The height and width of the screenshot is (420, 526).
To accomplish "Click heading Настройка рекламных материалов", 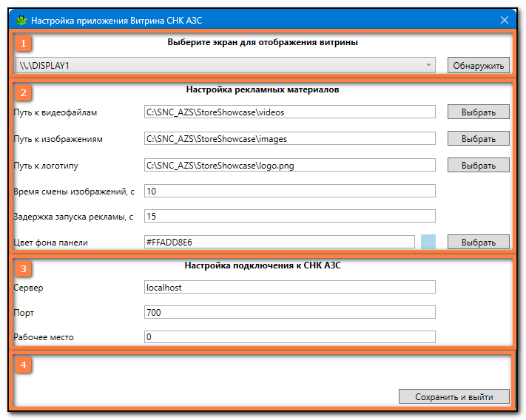I will point(263,89).
